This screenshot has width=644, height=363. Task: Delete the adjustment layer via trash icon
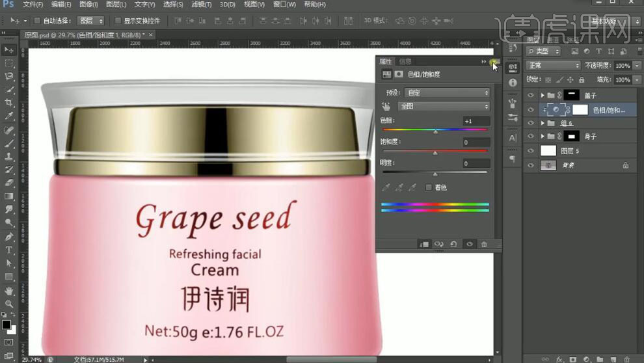tap(484, 245)
